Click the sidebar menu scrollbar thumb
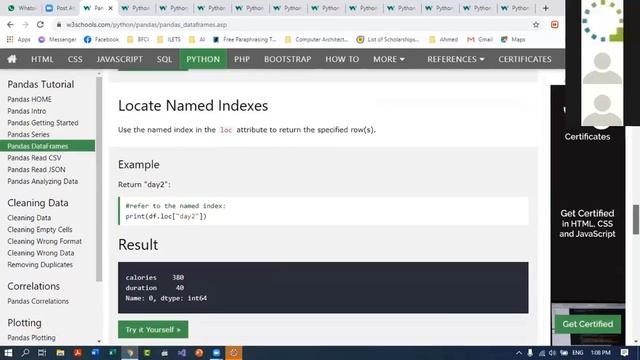 (99, 180)
